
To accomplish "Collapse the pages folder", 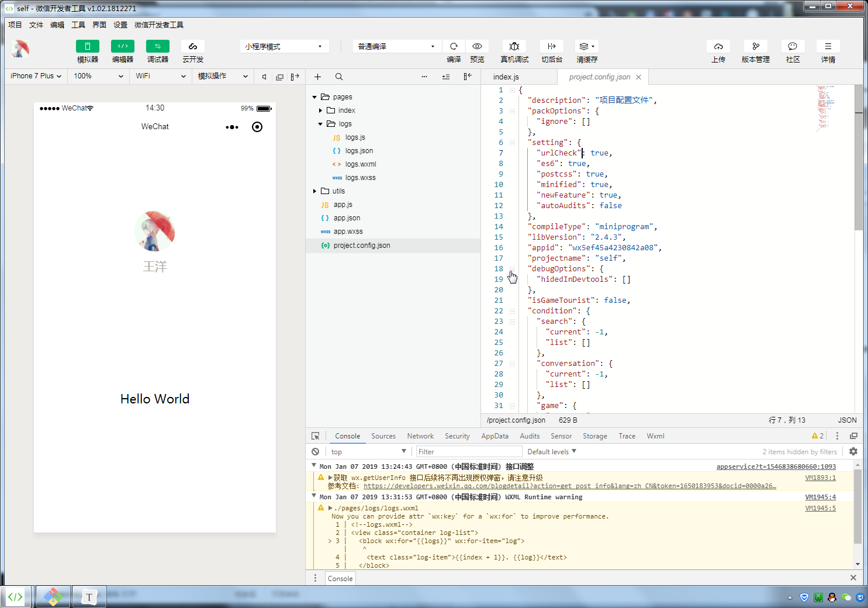I will click(x=314, y=97).
